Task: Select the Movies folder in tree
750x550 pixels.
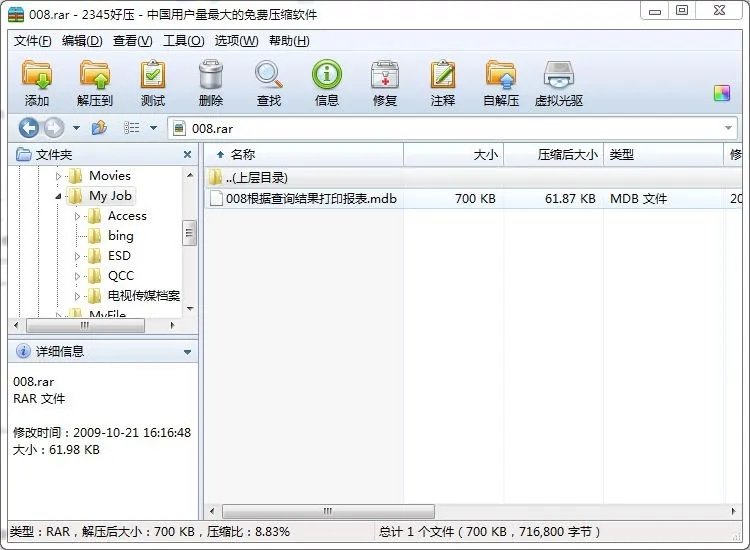Action: pos(110,176)
